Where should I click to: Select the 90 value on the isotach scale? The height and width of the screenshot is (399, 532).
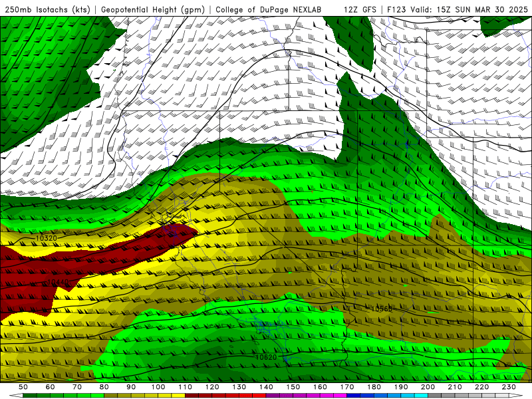tap(131, 387)
